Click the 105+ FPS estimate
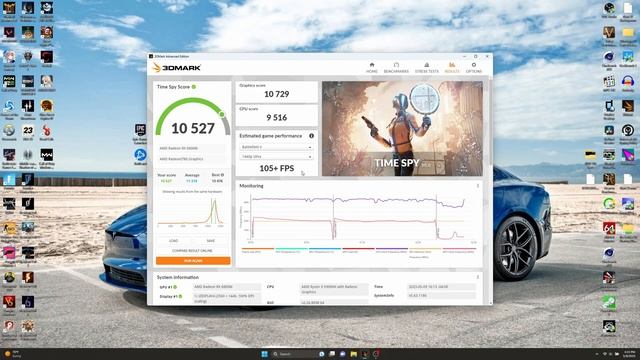Screen dimensions: 640x360 (x=277, y=168)
